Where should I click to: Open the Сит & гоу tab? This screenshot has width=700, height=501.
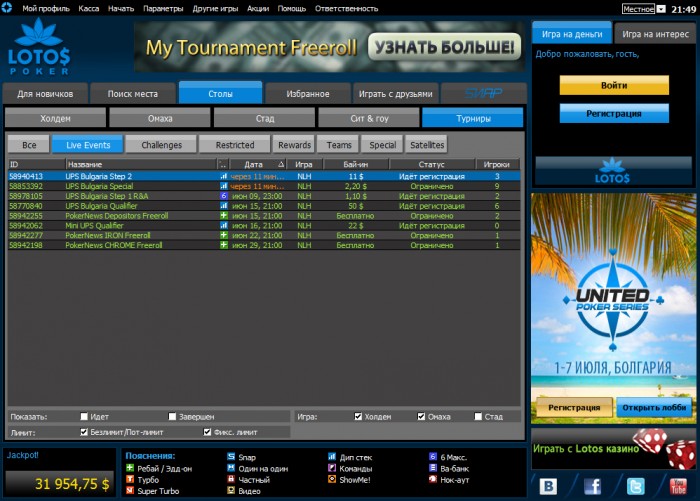coord(369,118)
